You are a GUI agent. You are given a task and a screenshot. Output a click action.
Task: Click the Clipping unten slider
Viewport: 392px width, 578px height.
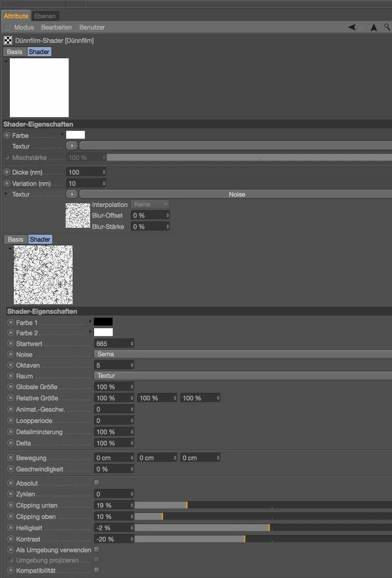(263, 505)
